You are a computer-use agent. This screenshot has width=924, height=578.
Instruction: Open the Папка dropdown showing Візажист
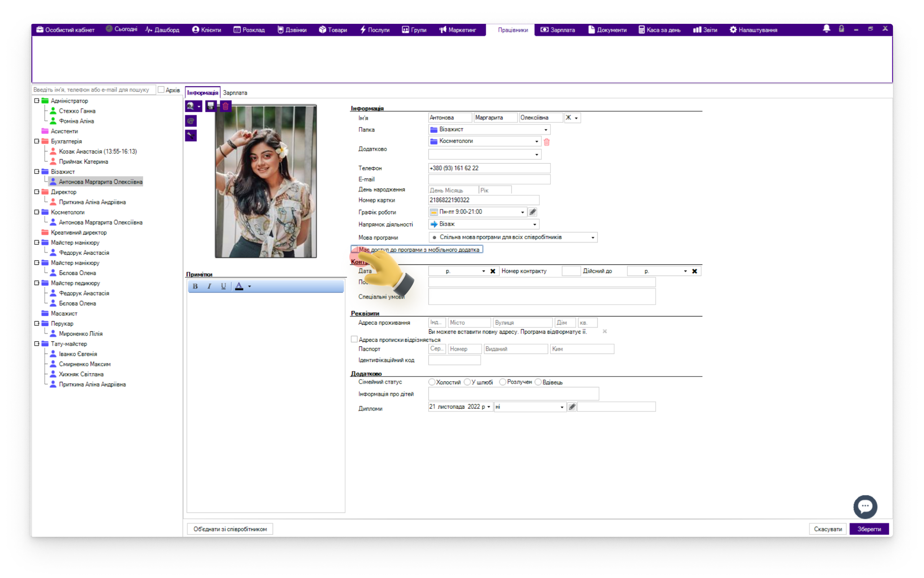489,130
